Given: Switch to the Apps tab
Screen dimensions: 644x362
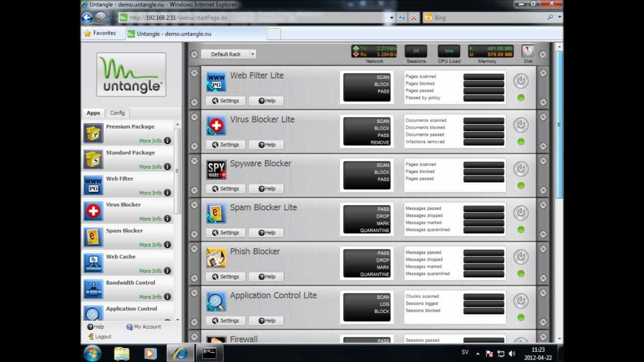Looking at the screenshot, I should tap(93, 113).
